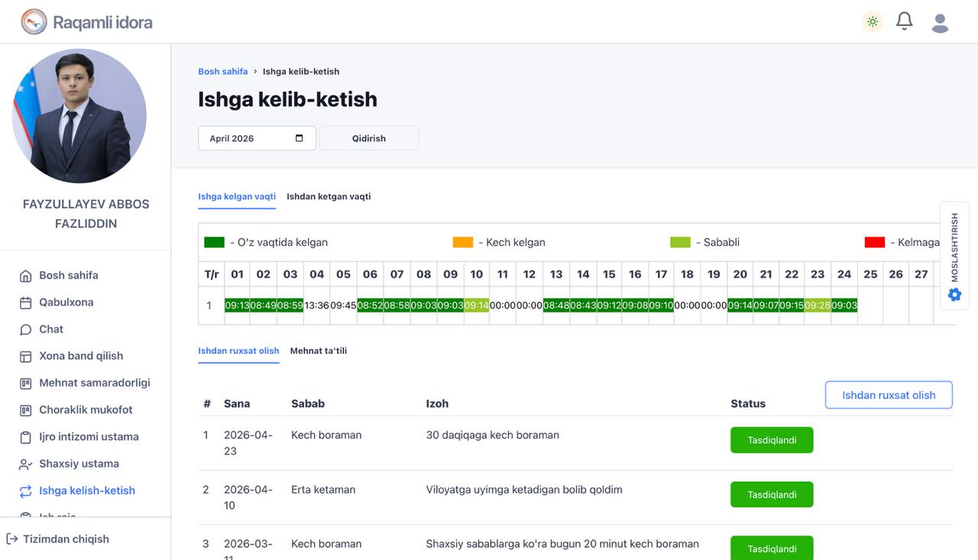Click the green O'z vaqtida kelgan swatch
978x560 pixels.
pyautogui.click(x=214, y=242)
